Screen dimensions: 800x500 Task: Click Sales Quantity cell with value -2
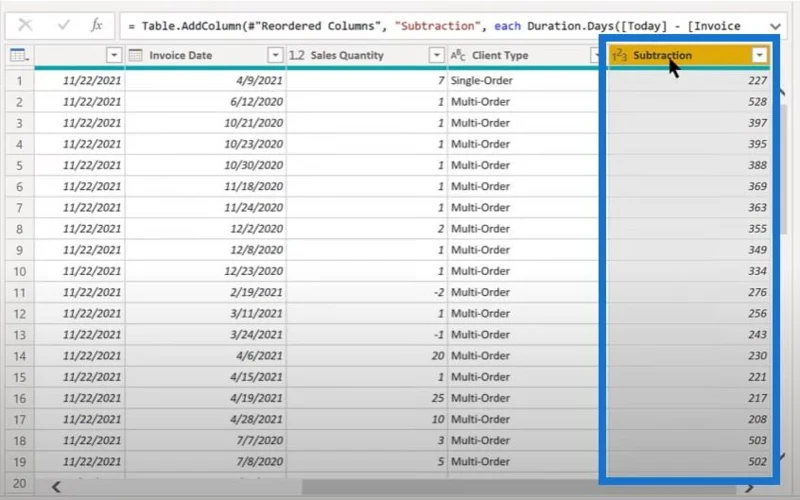click(x=367, y=292)
